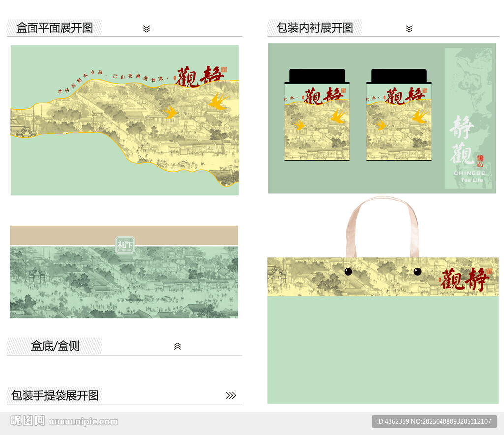Click the red seal on the side panel

coord(480,161)
